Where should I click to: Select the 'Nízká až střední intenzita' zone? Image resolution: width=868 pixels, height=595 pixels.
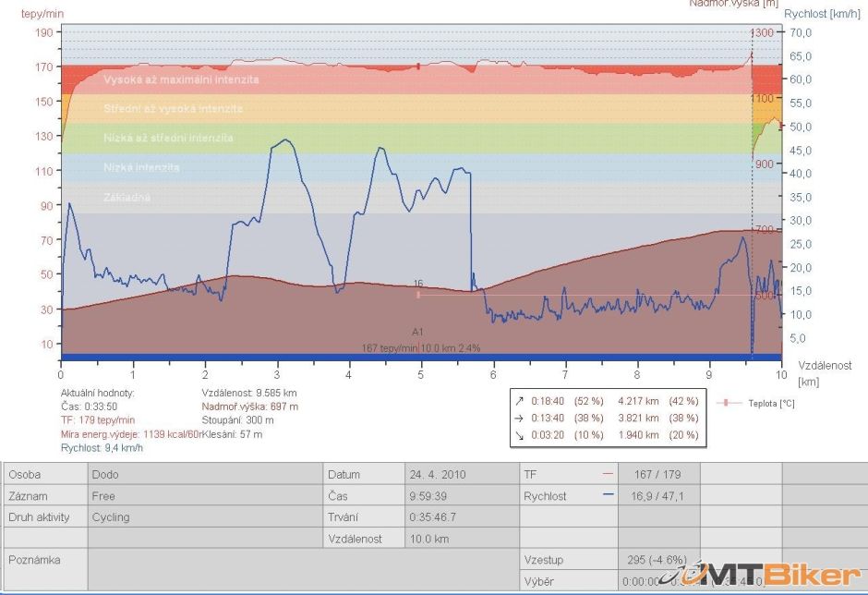pos(168,139)
